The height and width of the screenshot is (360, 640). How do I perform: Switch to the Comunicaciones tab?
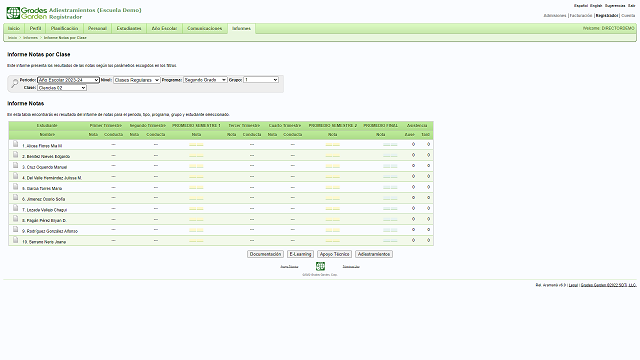pos(204,29)
